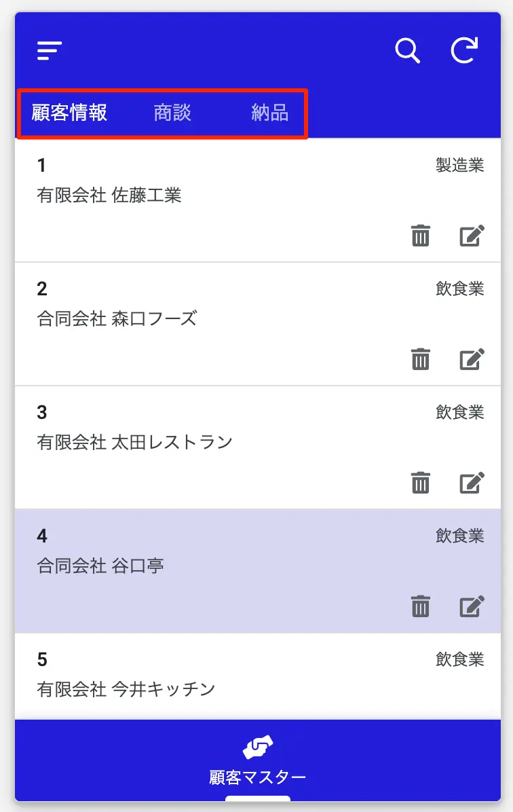Viewport: 513px width, 812px height.
Task: Edit 合同会社 森口フーズ entry
Action: [472, 359]
